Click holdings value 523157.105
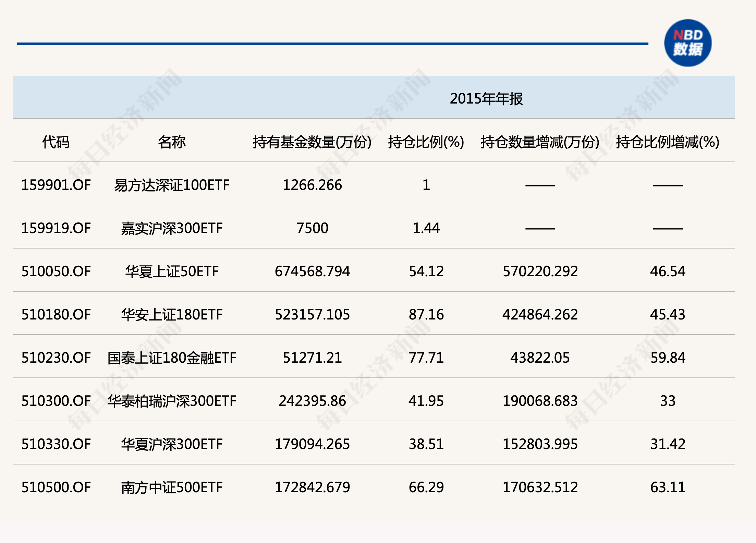The image size is (756, 543). point(312,315)
